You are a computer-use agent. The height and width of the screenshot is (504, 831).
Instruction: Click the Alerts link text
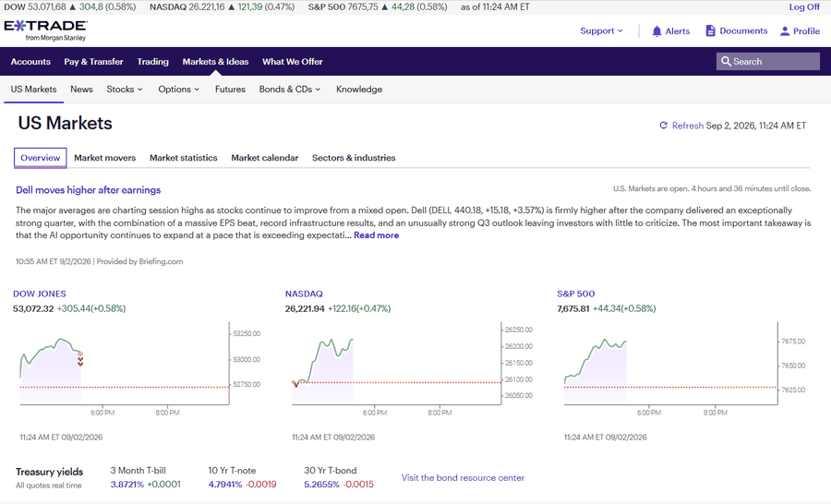[678, 31]
